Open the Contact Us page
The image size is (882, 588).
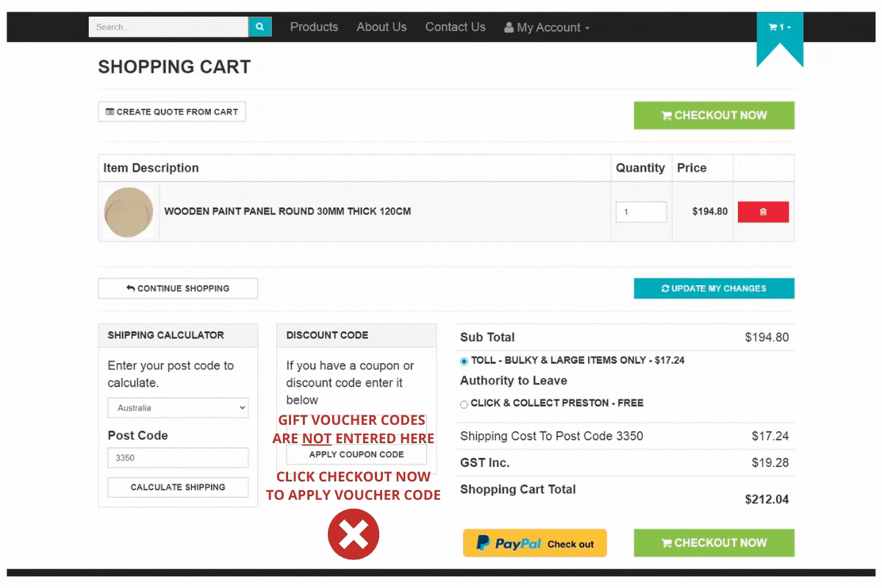point(455,27)
